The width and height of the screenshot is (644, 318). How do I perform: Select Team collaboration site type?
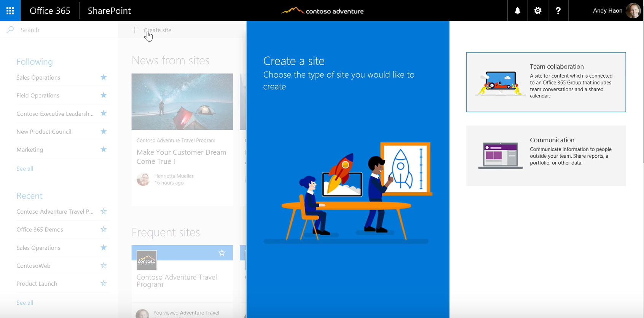(546, 82)
